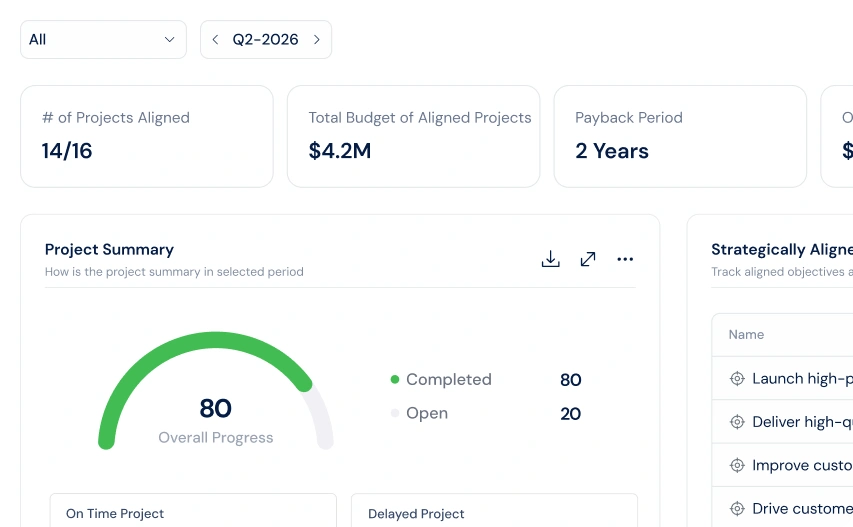This screenshot has width=853, height=527.
Task: Click target icon beside Deliver high-q objective
Action: point(737,422)
